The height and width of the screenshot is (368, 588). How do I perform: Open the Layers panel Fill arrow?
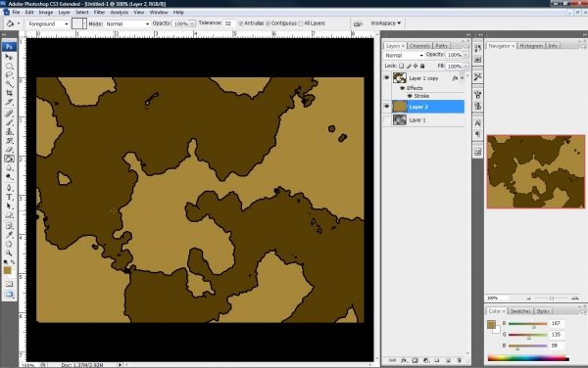point(466,67)
